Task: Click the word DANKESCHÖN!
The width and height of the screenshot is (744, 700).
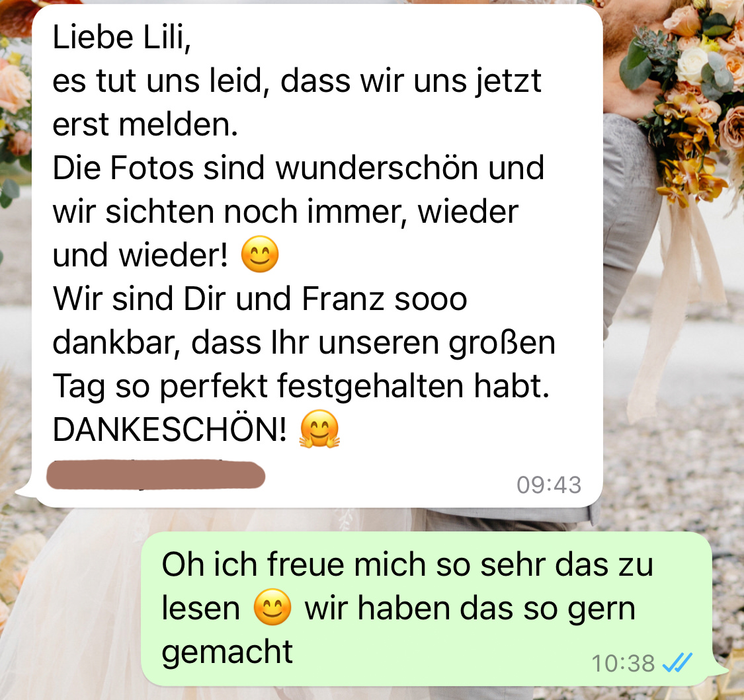Action: pos(169,430)
